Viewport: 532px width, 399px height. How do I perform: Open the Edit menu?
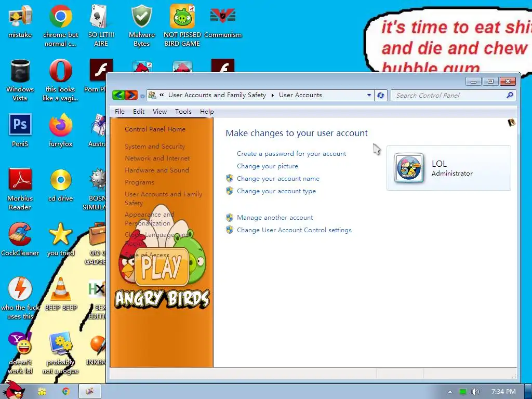138,112
